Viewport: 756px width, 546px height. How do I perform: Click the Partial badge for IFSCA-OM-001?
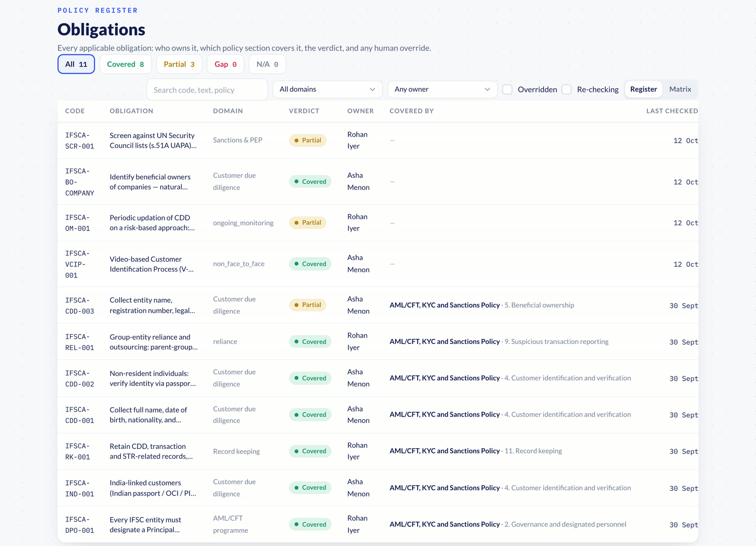(x=308, y=222)
